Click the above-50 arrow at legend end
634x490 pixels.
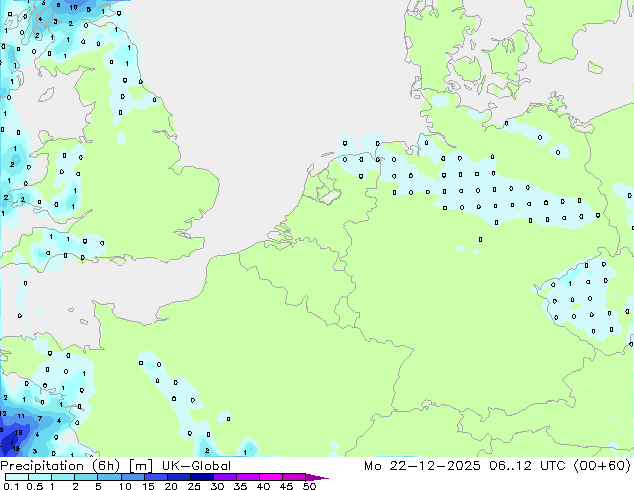[x=317, y=477]
